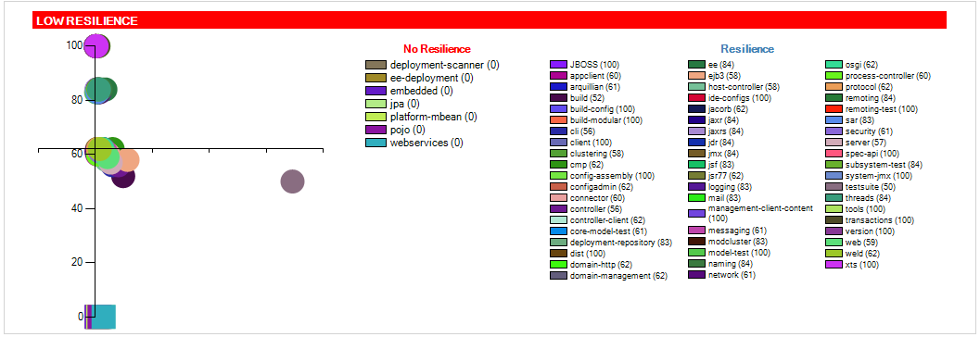Click the isolated testsuite bubble near 50

(292, 181)
